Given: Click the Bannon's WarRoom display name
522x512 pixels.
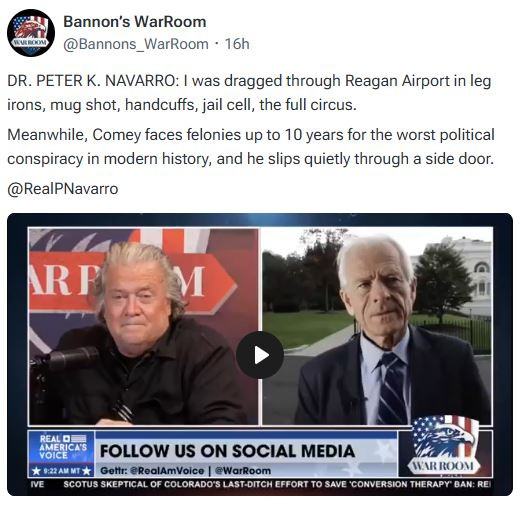Looking at the screenshot, I should 135,22.
